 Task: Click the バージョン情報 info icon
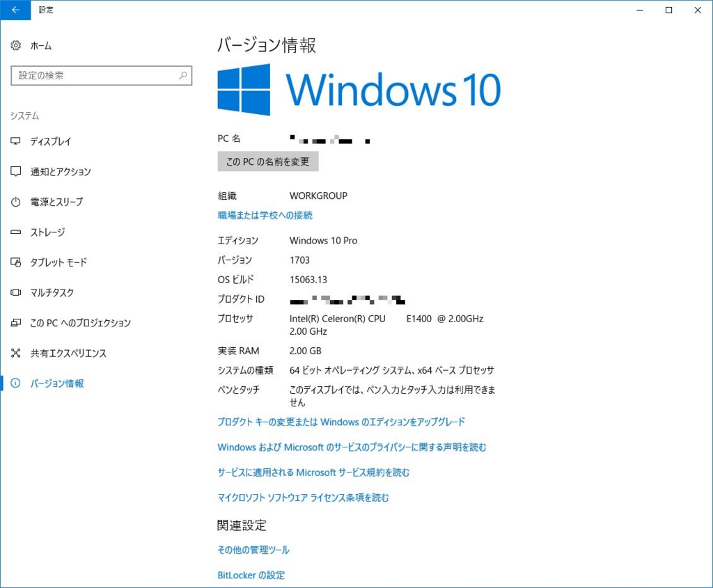[x=16, y=383]
